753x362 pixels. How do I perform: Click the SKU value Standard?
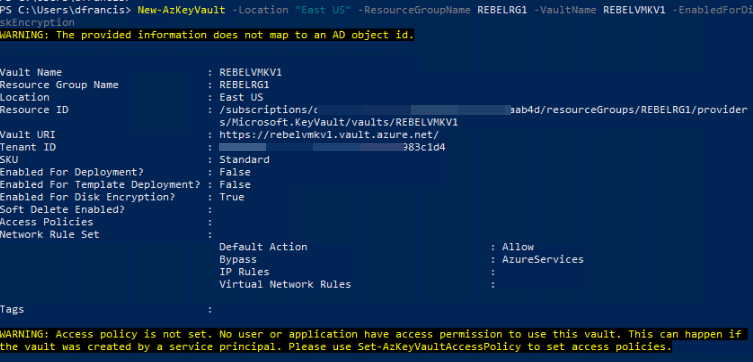tap(244, 160)
